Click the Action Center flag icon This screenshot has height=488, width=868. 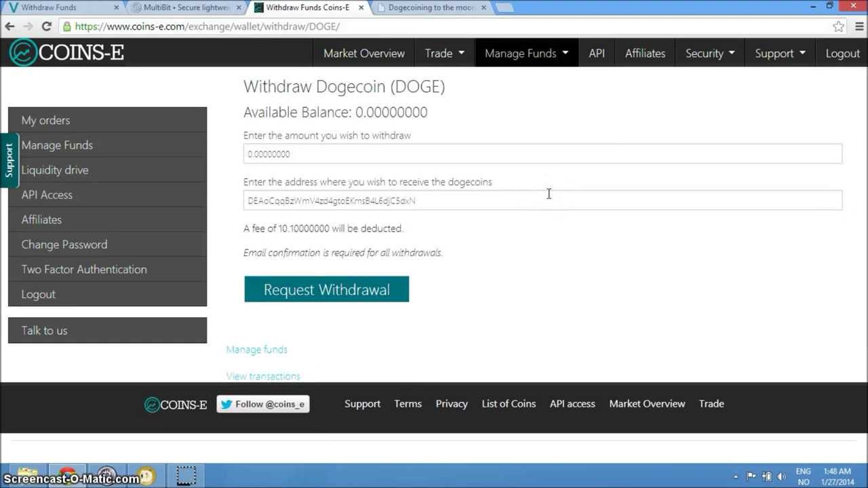click(751, 476)
